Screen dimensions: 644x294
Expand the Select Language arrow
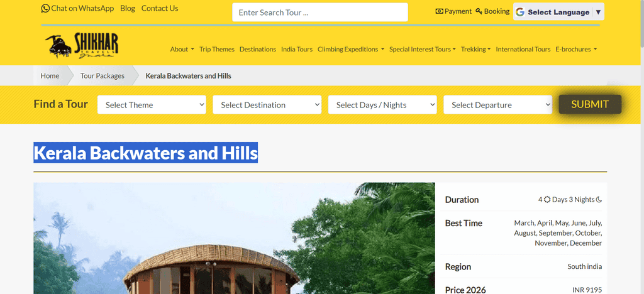pos(599,12)
